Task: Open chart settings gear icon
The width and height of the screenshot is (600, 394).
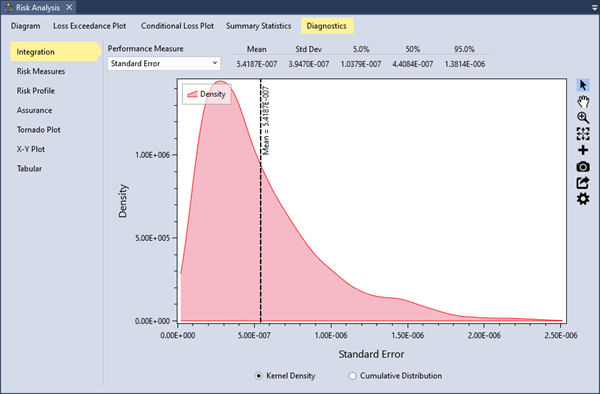Action: click(583, 199)
